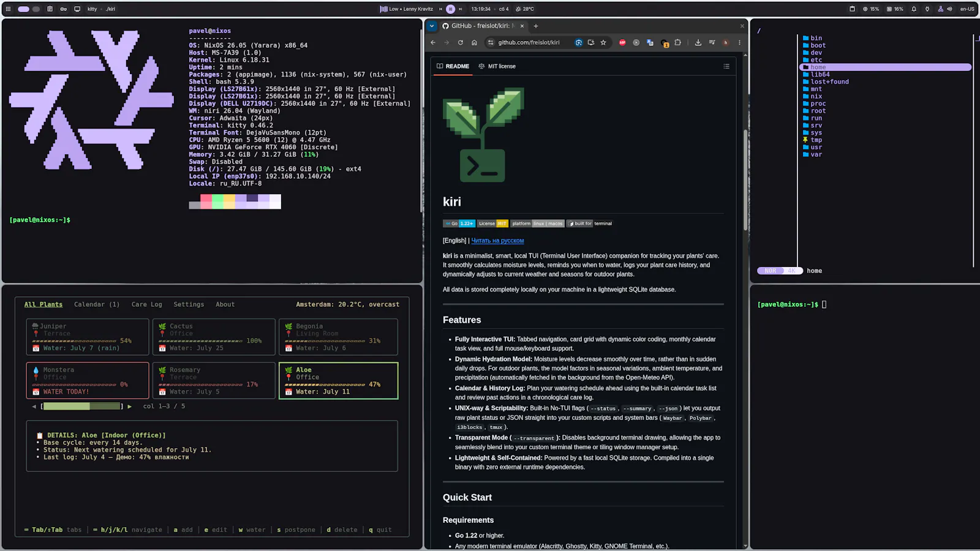Open the Settings tab in kiri

[189, 304]
